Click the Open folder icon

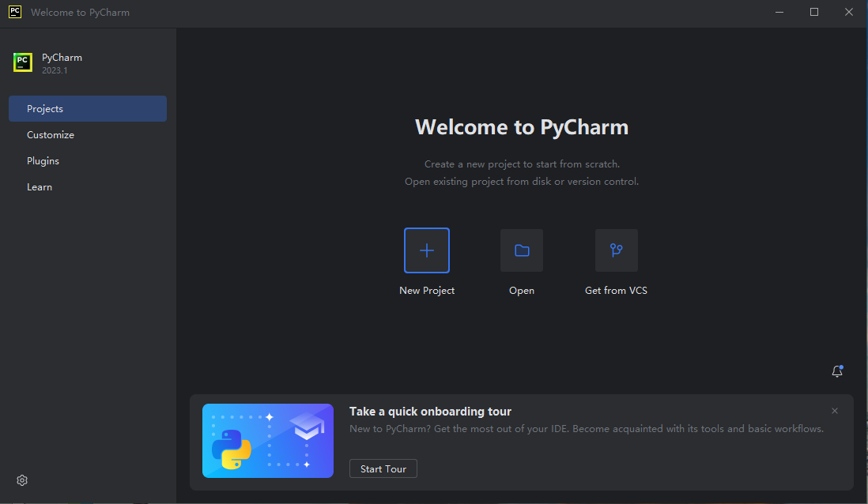tap(522, 250)
